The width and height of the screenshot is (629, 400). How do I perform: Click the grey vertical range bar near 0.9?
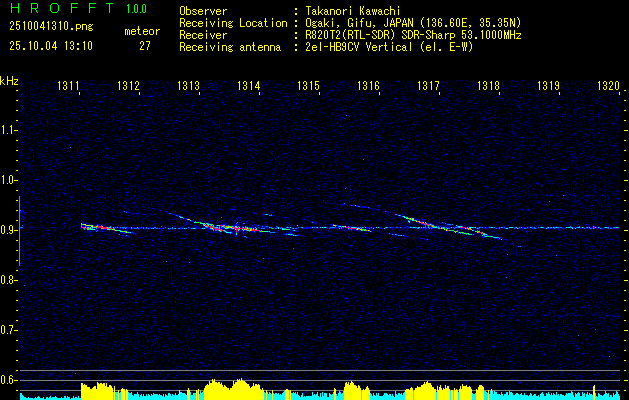[x=19, y=231]
